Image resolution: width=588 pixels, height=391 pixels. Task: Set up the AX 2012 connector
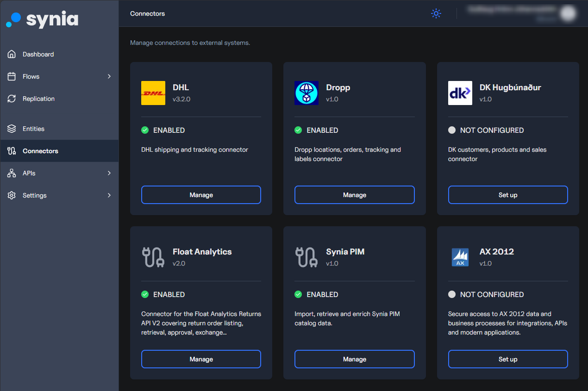click(x=508, y=359)
